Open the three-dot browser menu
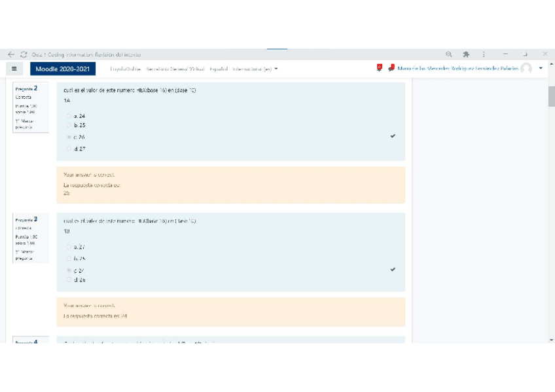Screen dimensions: 555x392 [484, 54]
